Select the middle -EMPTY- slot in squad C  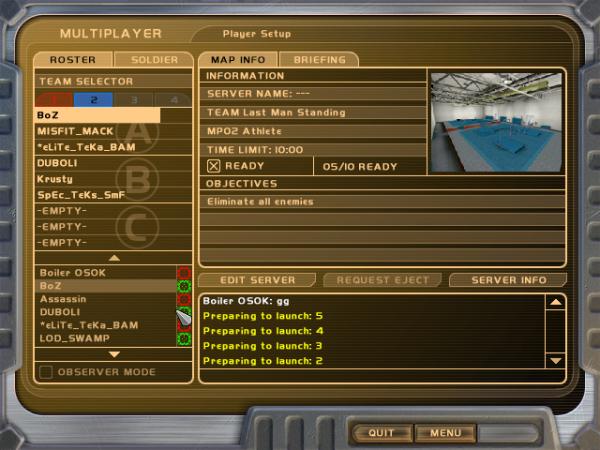point(113,227)
